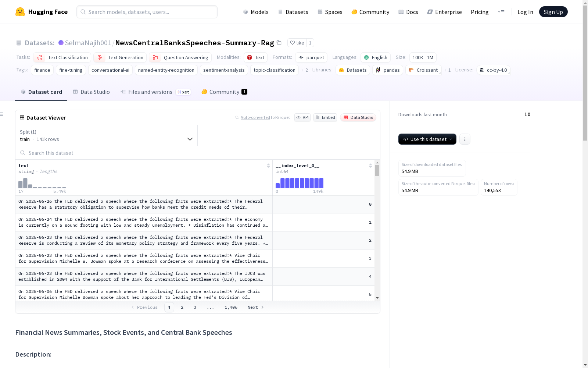This screenshot has width=588, height=368.
Task: Expand the +1 more libraries
Action: 448,70
